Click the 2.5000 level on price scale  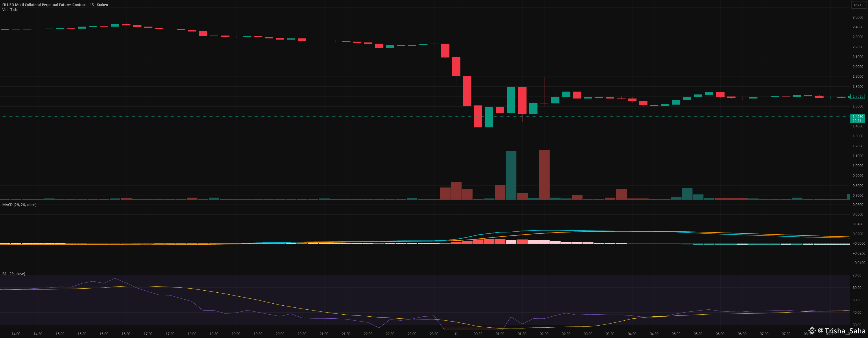(858, 17)
